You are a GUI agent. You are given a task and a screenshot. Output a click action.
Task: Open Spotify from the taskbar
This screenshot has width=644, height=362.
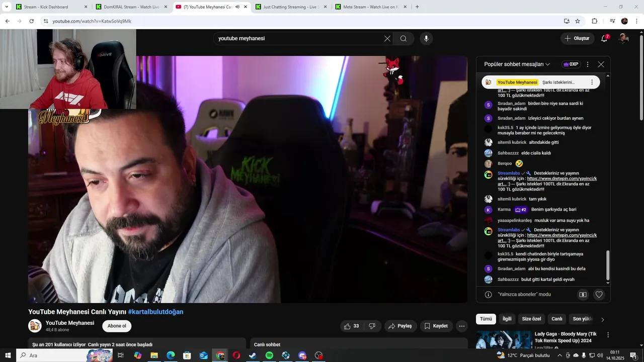[269, 355]
